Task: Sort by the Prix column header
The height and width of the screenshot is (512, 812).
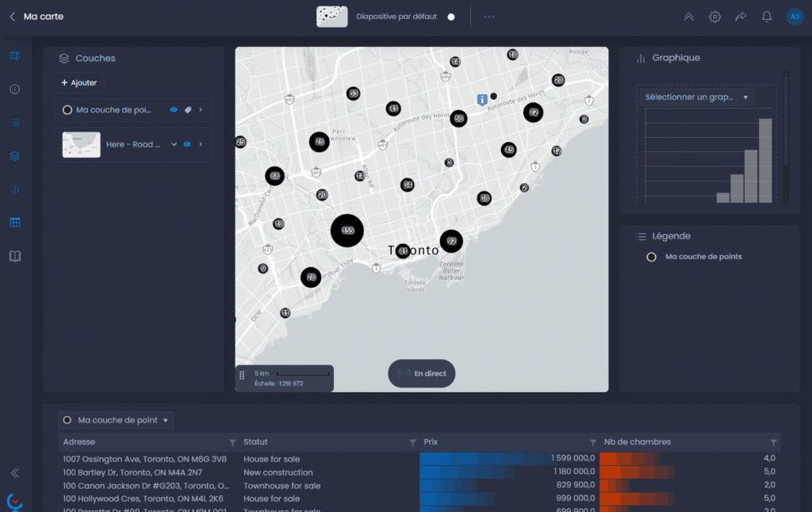Action: pyautogui.click(x=431, y=442)
